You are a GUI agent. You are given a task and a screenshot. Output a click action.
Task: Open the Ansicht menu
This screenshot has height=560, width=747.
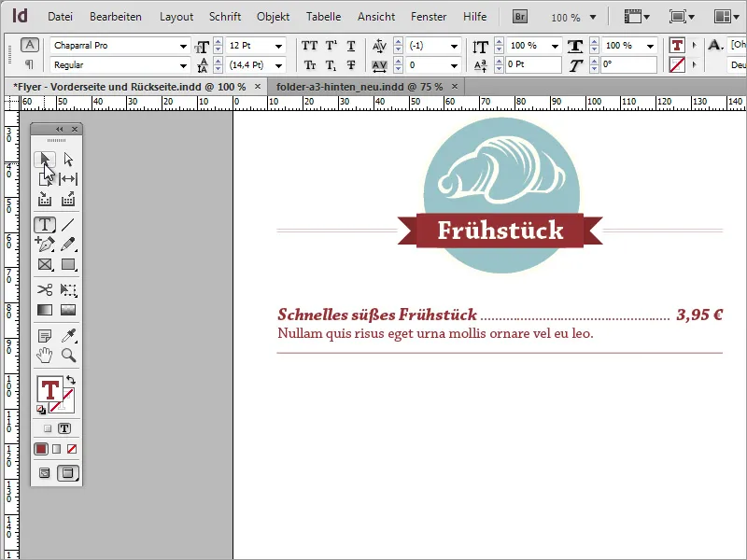(x=376, y=17)
